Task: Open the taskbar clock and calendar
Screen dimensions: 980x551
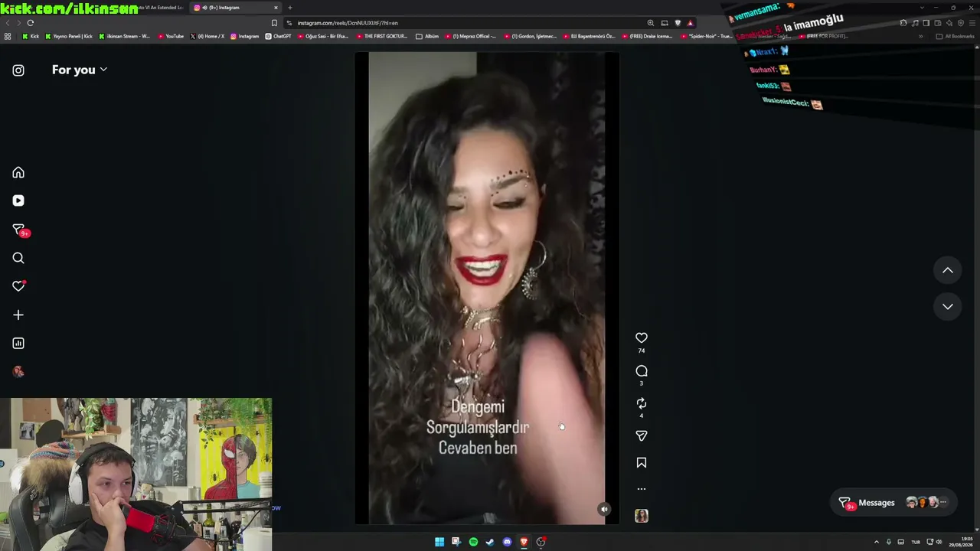Action: 960,542
